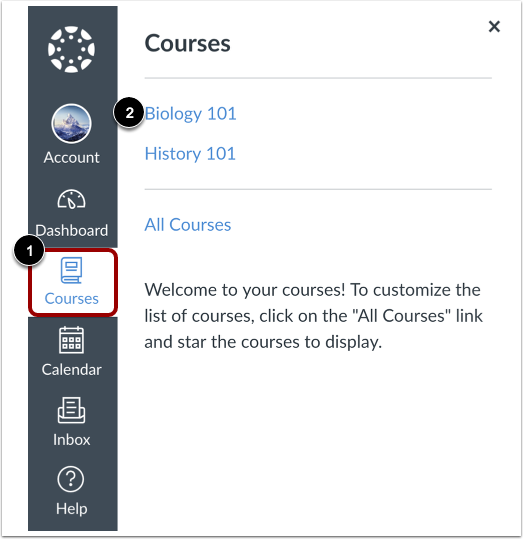The image size is (523, 539).
Task: Open the Calendar icon in sidebar
Action: pyautogui.click(x=72, y=340)
